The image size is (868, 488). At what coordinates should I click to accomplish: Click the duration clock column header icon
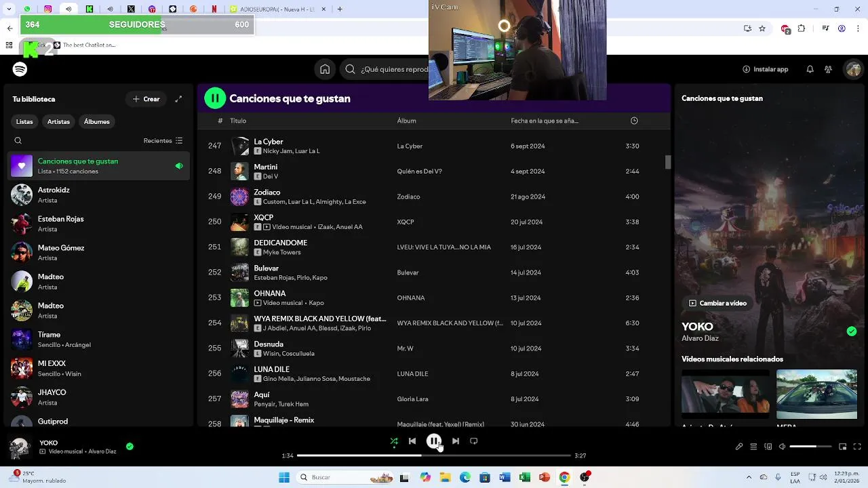[x=634, y=121]
